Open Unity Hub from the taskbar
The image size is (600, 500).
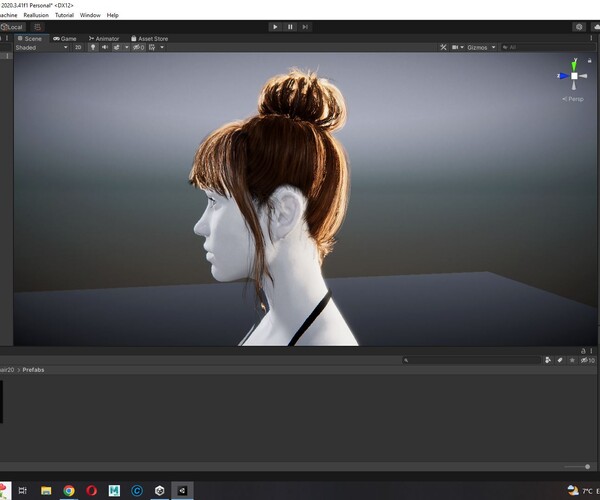[x=160, y=490]
